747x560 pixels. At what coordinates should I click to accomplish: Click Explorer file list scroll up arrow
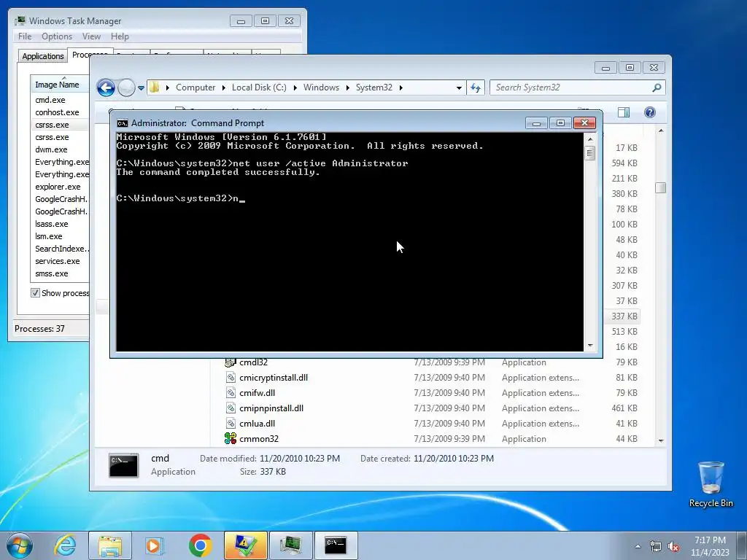coord(661,131)
